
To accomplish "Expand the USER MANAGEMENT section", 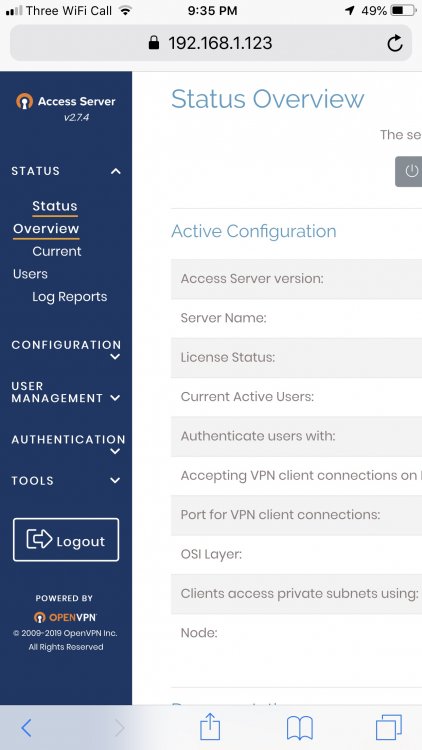I will 66,392.
